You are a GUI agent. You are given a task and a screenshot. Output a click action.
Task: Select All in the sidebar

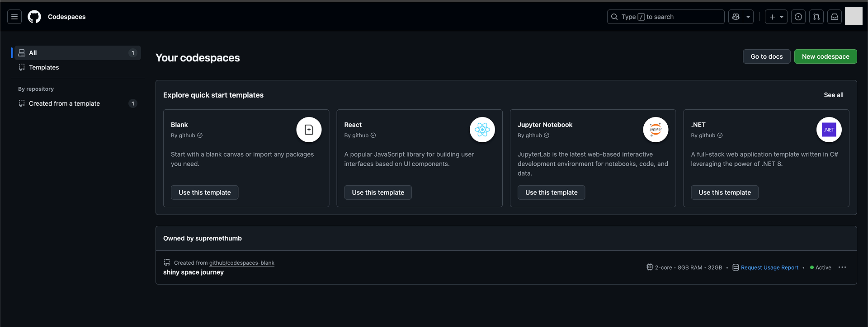[x=77, y=53]
